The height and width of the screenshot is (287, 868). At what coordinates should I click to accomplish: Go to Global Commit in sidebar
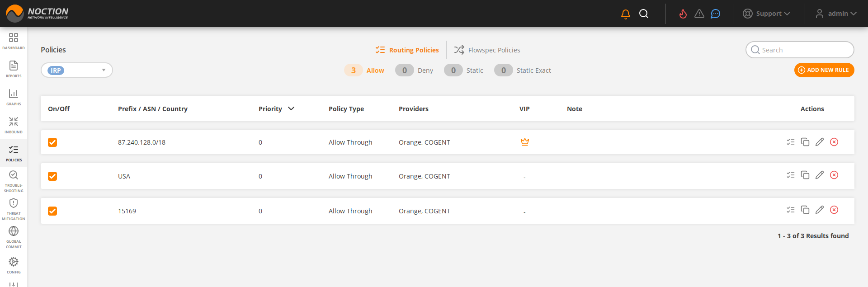tap(14, 237)
